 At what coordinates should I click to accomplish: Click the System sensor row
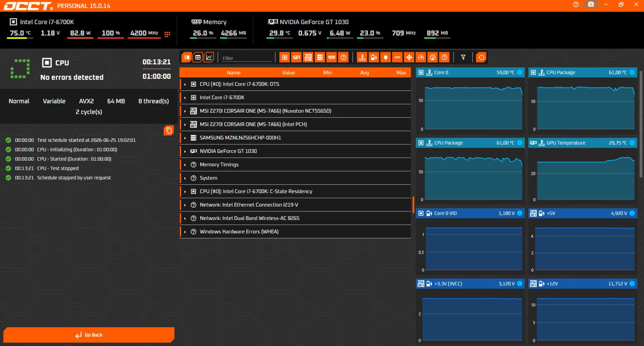point(295,178)
